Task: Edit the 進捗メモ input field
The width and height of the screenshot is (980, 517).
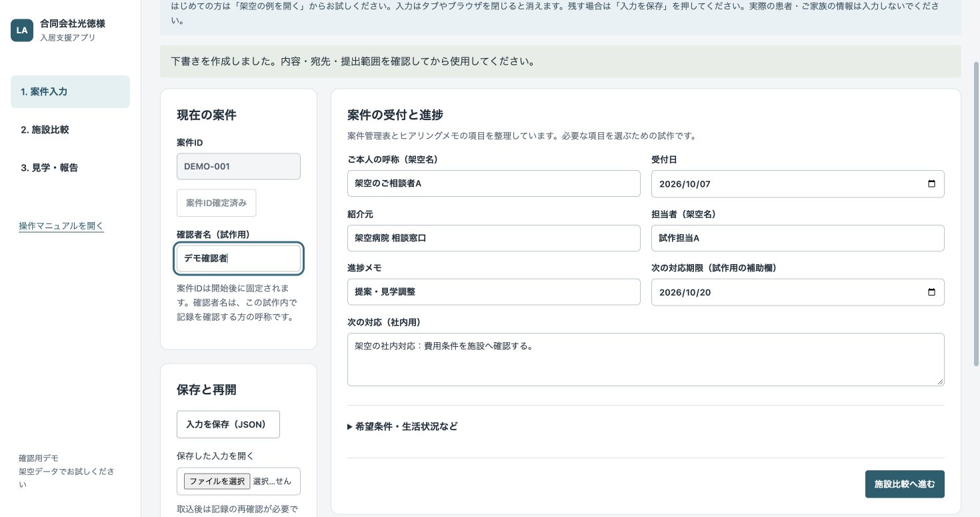Action: (494, 292)
